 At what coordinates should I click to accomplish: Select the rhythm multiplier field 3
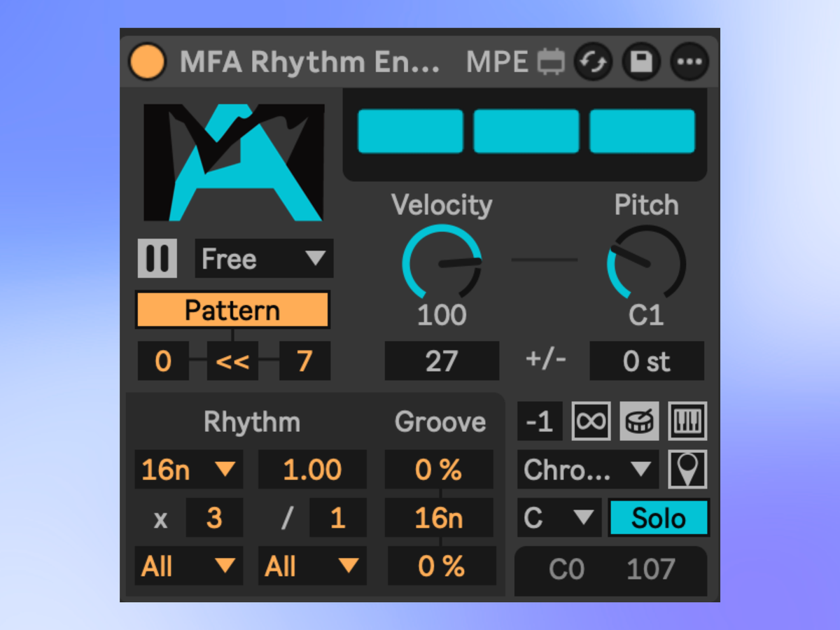tap(214, 518)
